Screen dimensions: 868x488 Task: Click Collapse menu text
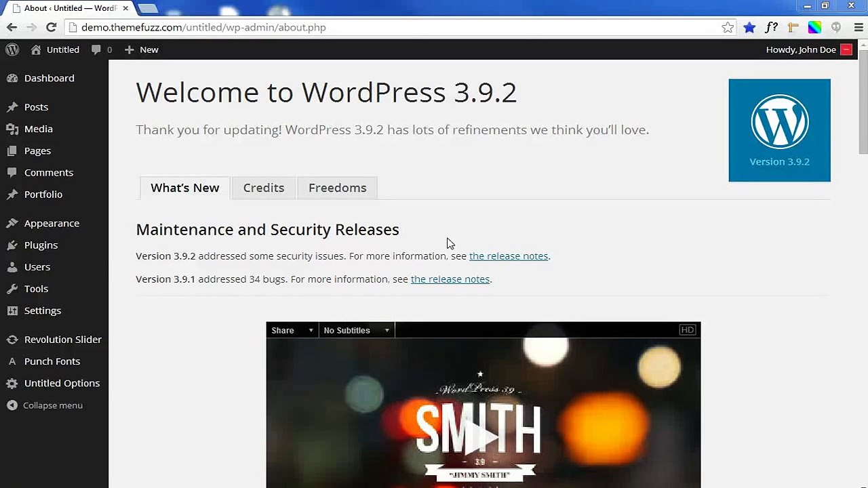[53, 405]
